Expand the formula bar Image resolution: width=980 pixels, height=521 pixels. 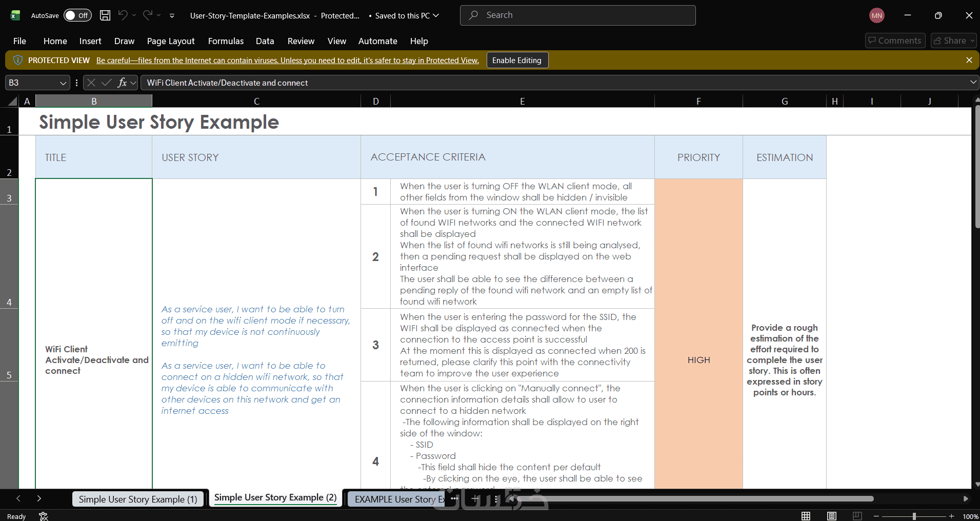[x=973, y=82]
